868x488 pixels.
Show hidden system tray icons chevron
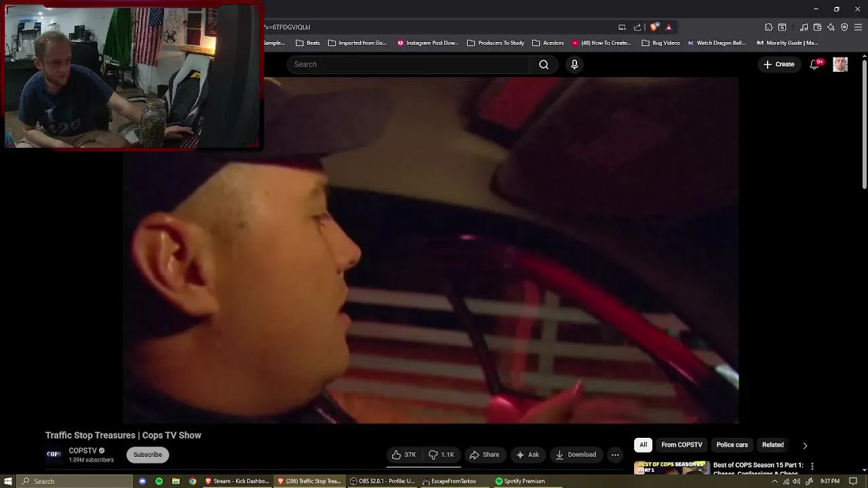point(774,481)
